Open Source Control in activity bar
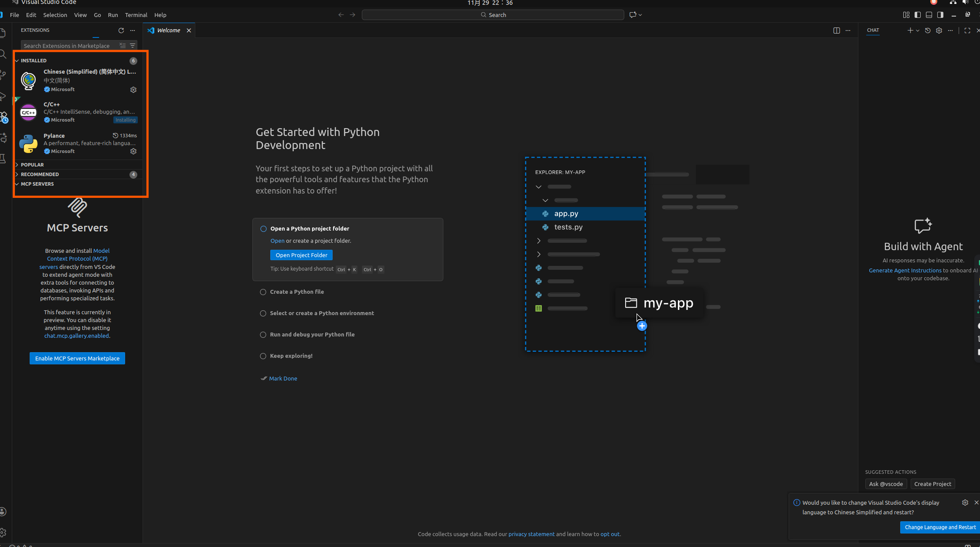The width and height of the screenshot is (980, 547). tap(3, 75)
